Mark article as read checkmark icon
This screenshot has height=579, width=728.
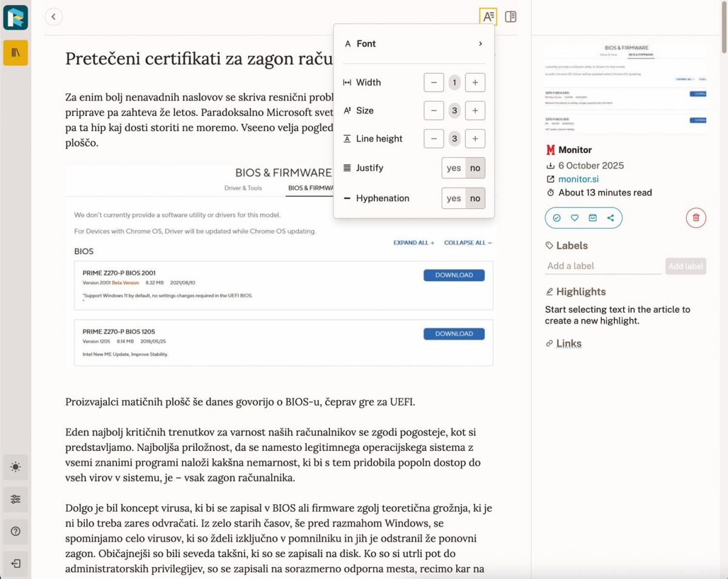557,218
